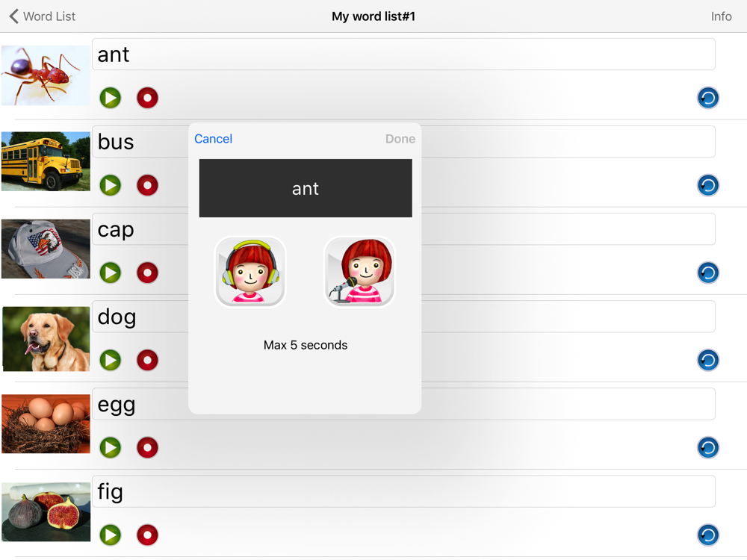Screen dimensions: 747x560
Task: Cancel the recording popup
Action: coord(214,139)
